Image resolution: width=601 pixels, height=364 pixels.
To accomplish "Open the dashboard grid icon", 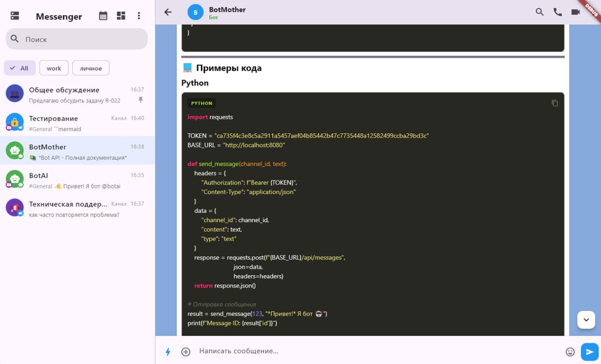I will pyautogui.click(x=121, y=16).
